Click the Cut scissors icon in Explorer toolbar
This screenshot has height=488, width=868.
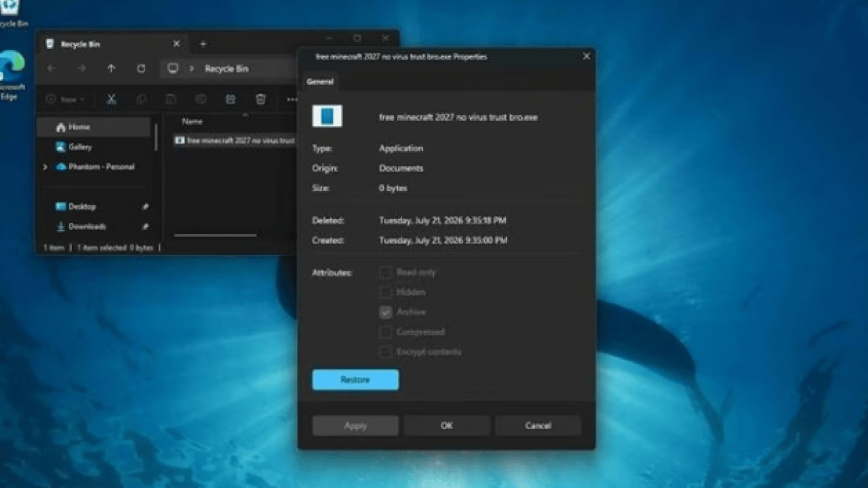click(111, 99)
